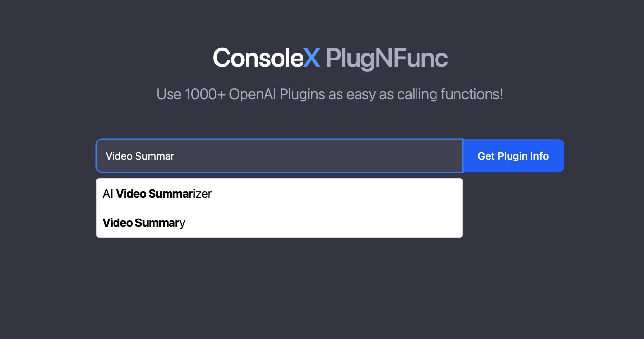Click the Get Plugin Info button
644x339 pixels.
coord(513,156)
